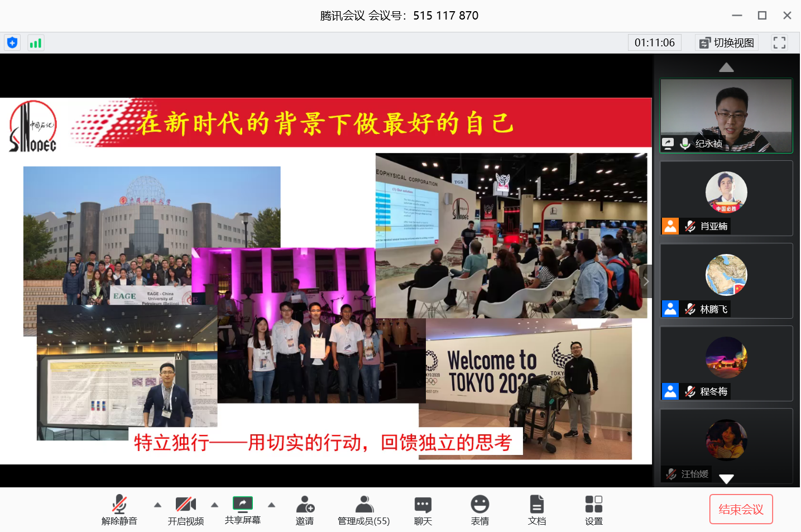Expand video options arrow beside 开启视频
The height and width of the screenshot is (532, 801).
[x=215, y=505]
